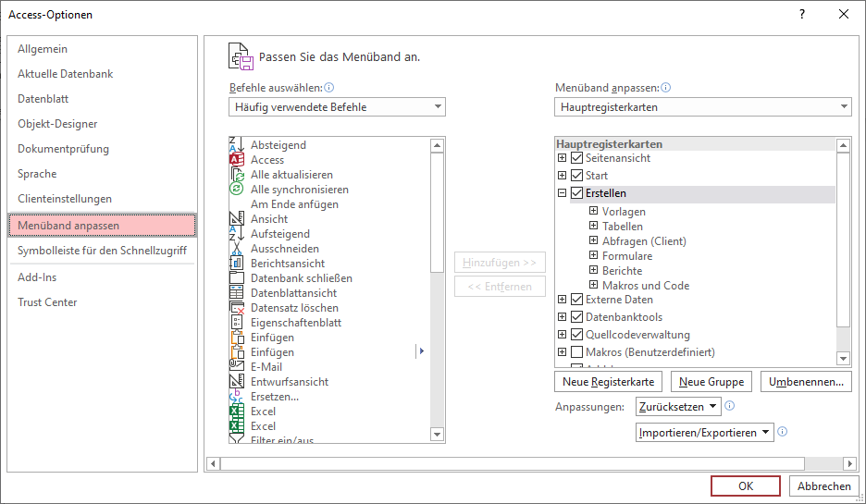Screen dimensions: 866x504
Task: Cancel with the Abbrechen button
Action: click(x=823, y=486)
